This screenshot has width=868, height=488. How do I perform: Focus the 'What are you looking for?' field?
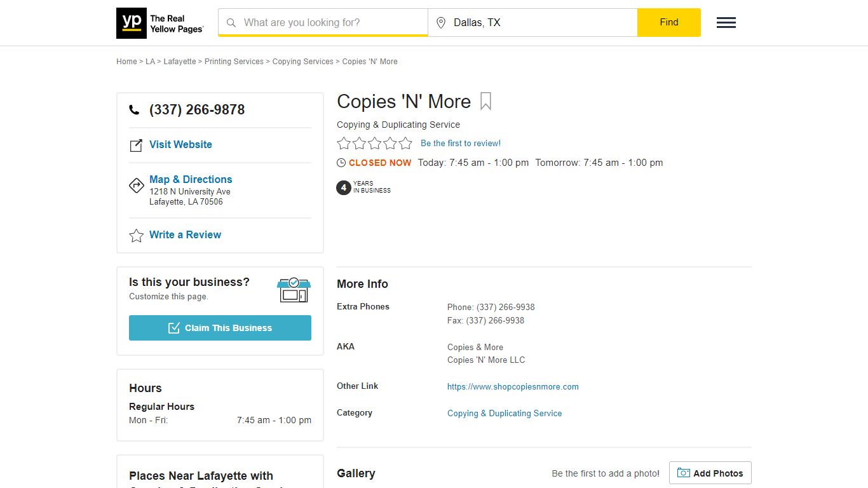click(323, 23)
